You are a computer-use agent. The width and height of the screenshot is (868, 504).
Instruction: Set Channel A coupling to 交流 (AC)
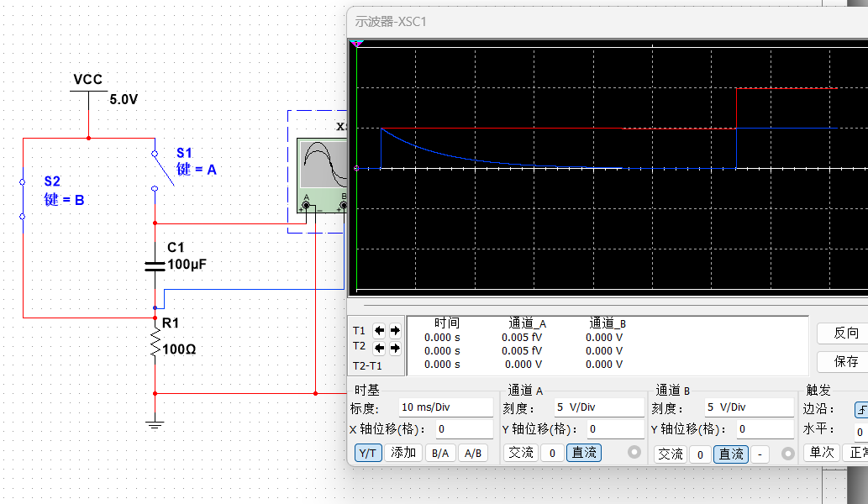click(x=521, y=453)
